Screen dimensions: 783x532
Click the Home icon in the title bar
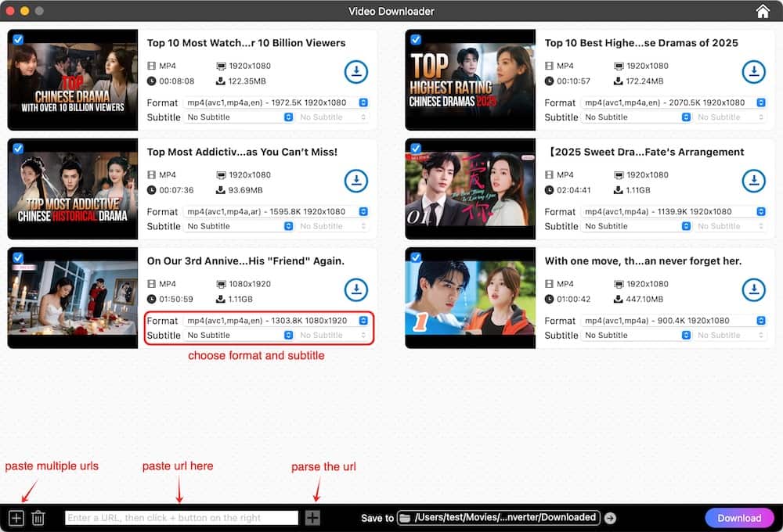[x=762, y=12]
